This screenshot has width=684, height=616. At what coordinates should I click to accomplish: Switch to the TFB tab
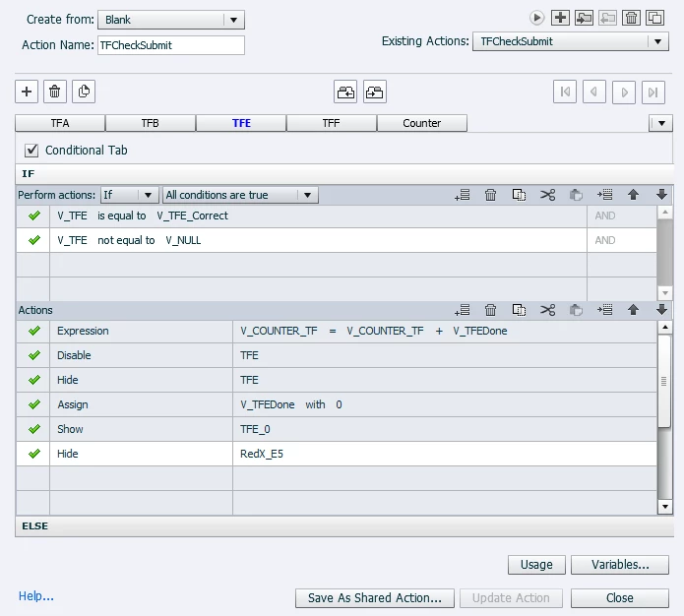point(150,123)
